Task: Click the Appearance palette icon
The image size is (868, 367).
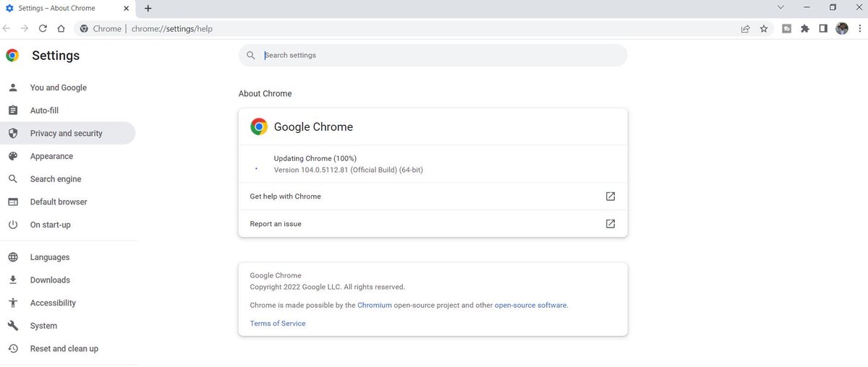Action: (x=12, y=156)
